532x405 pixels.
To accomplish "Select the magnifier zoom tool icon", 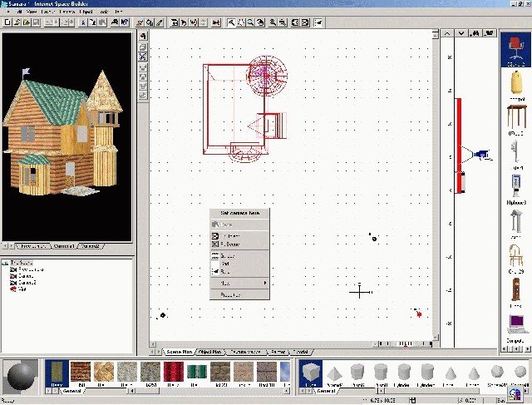I will click(250, 22).
